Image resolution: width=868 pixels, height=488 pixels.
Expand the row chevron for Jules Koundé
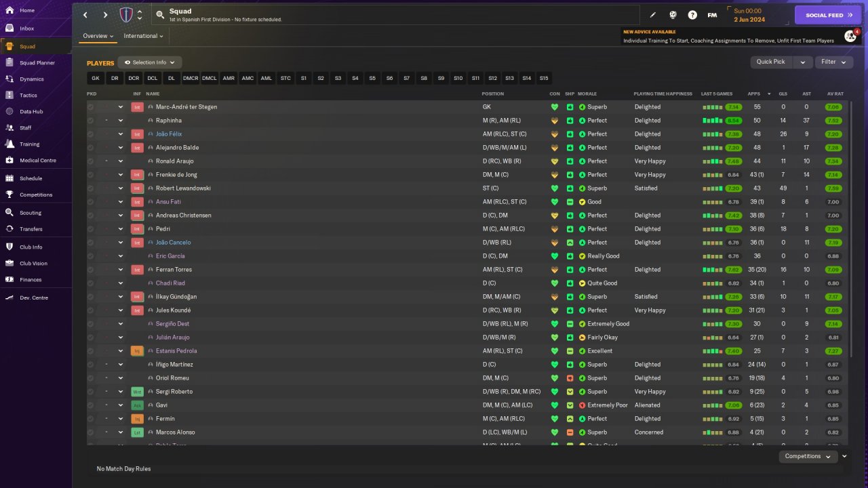(x=121, y=310)
